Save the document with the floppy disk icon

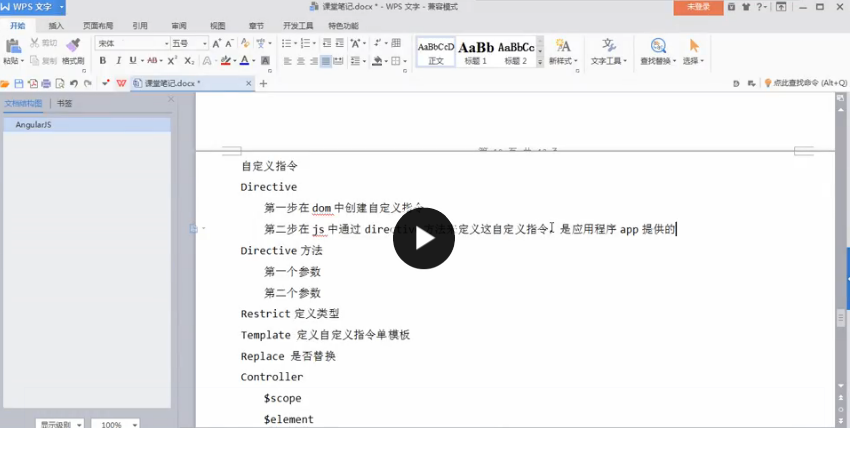[19, 83]
